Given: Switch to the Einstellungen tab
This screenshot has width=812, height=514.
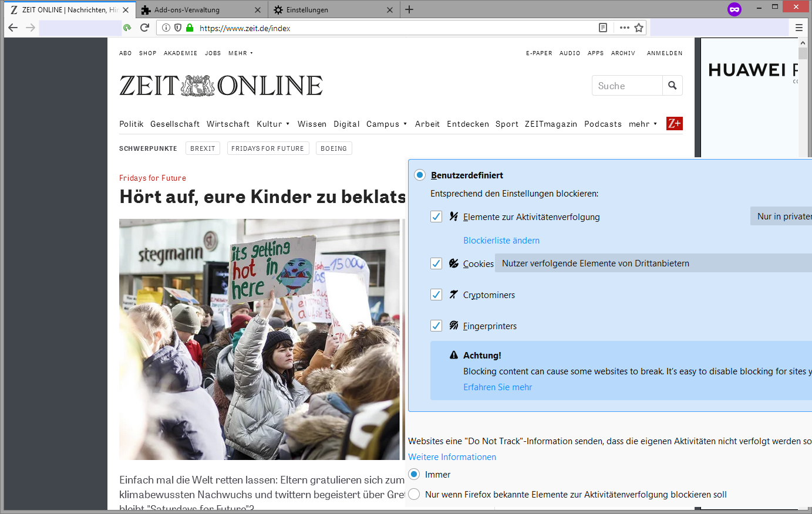Looking at the screenshot, I should pyautogui.click(x=333, y=10).
